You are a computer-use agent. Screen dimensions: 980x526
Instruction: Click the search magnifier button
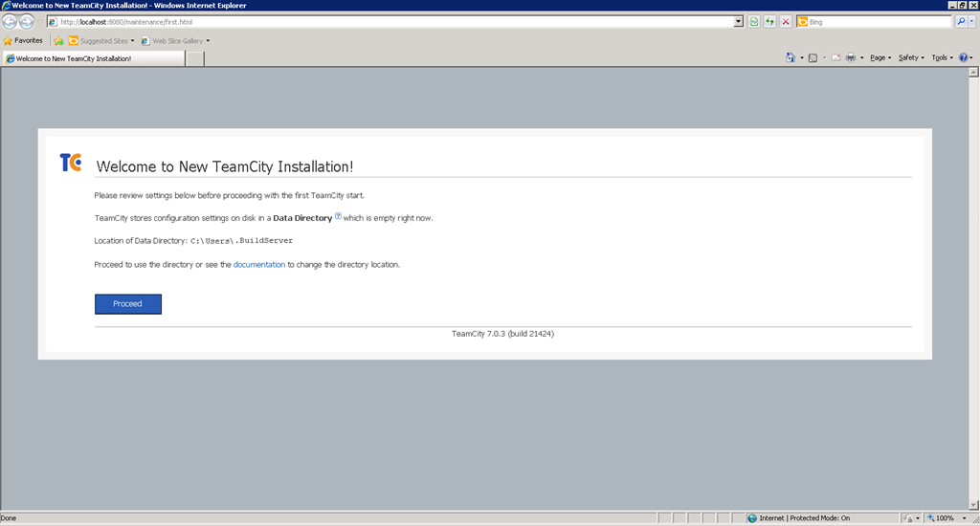pyautogui.click(x=961, y=22)
